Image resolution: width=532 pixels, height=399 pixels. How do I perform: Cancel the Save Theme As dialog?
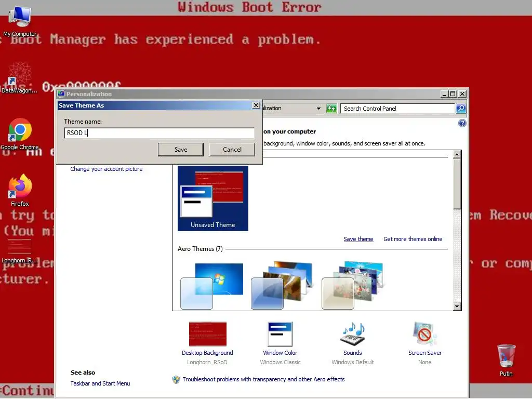click(232, 150)
